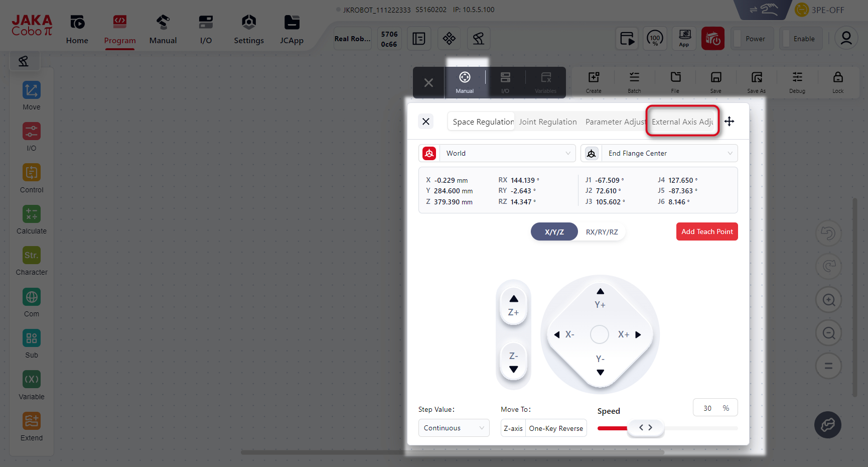Viewport: 868px width, 467px height.
Task: Open the Calculate block category
Action: coord(32,219)
